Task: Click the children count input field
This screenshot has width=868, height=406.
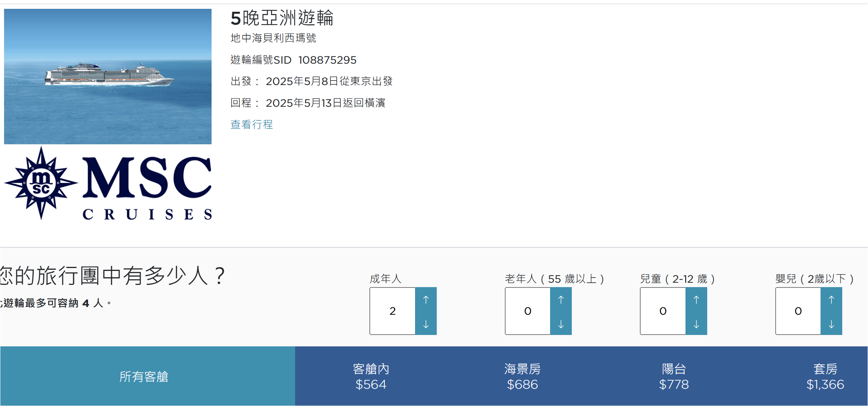Action: click(663, 311)
